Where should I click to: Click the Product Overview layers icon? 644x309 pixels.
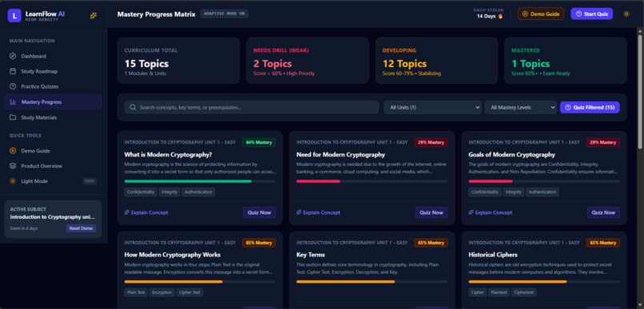tap(13, 166)
